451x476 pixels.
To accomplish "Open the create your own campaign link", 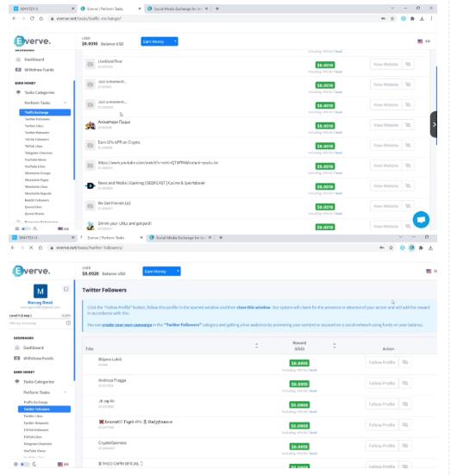I will [127, 324].
